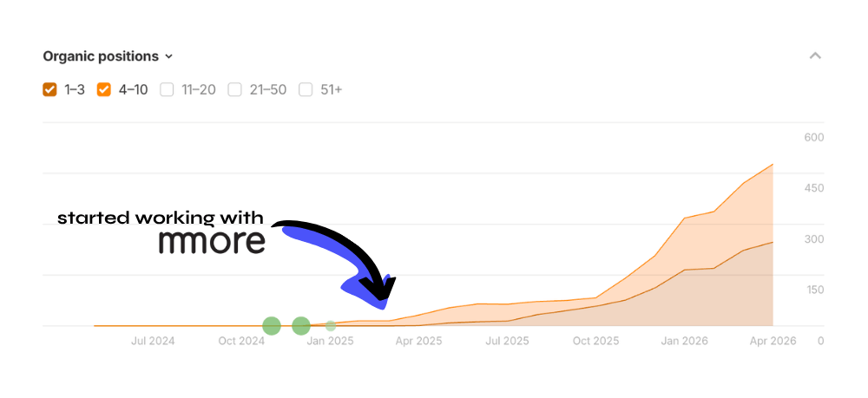The height and width of the screenshot is (398, 868).
Task: Click the top-right peak of the light orange area
Action: click(772, 165)
